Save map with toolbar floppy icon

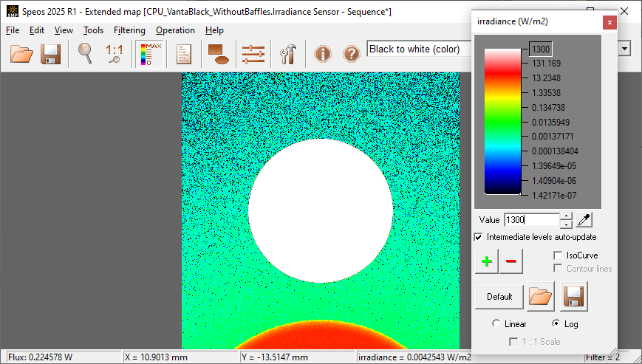(50, 54)
